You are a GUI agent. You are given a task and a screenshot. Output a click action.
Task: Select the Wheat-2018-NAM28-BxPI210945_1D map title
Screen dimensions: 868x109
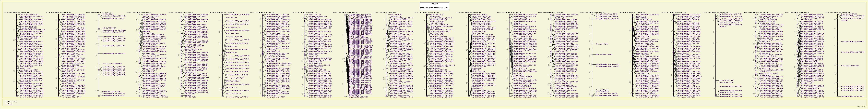click(x=98, y=12)
